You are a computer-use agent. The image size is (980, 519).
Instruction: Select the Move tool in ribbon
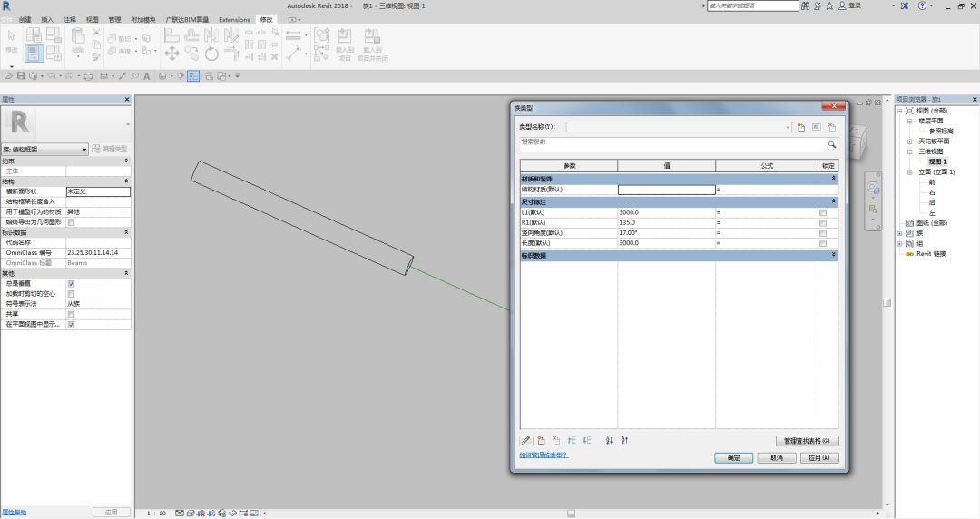pos(171,54)
